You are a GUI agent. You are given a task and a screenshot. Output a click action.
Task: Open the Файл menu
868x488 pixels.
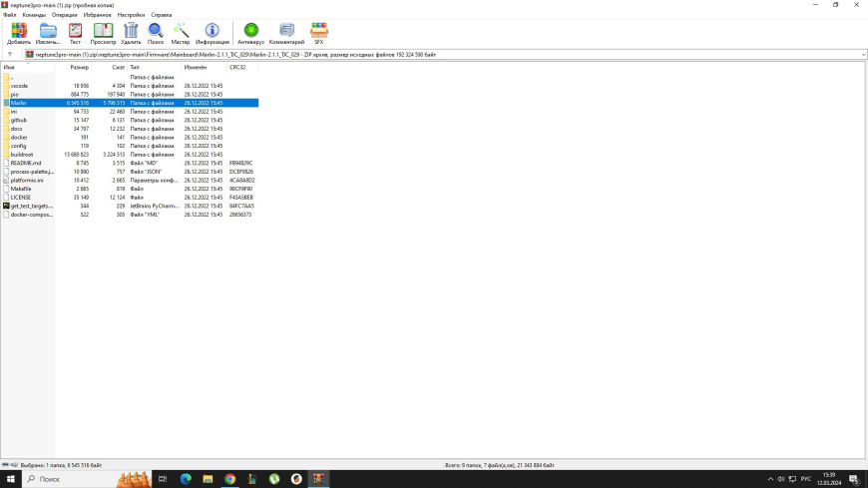[9, 15]
